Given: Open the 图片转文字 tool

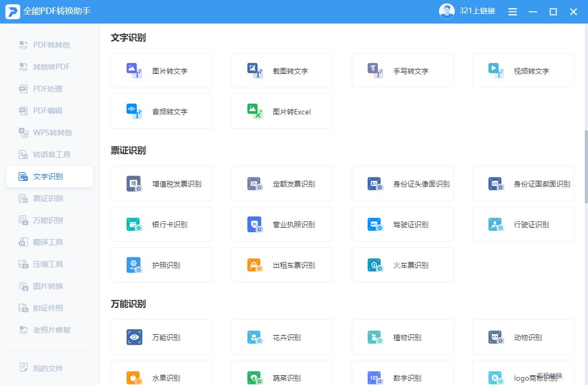Looking at the screenshot, I should [x=161, y=71].
